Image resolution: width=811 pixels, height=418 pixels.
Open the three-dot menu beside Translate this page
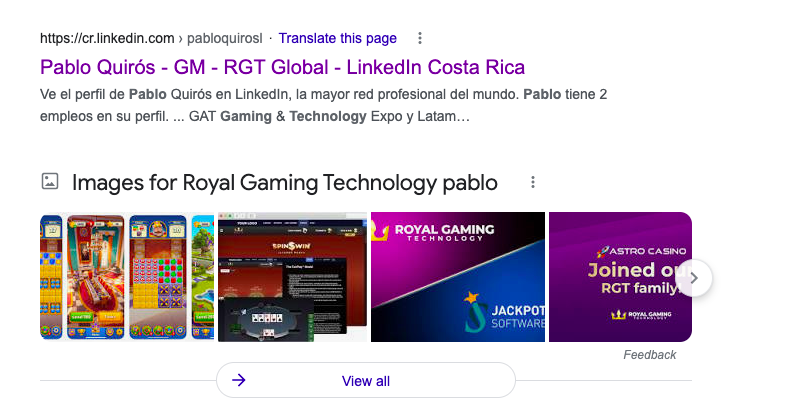click(x=420, y=38)
